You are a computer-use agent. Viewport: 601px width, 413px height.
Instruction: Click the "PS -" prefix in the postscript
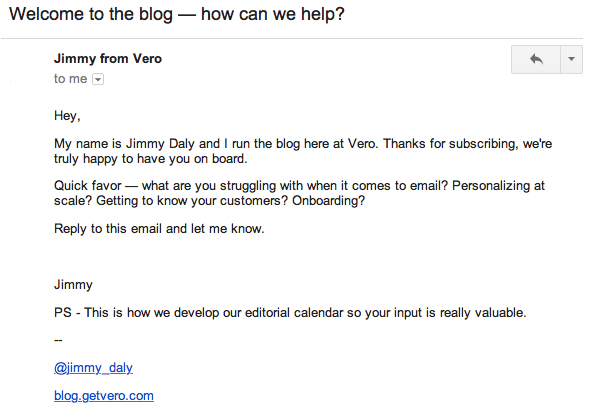67,313
